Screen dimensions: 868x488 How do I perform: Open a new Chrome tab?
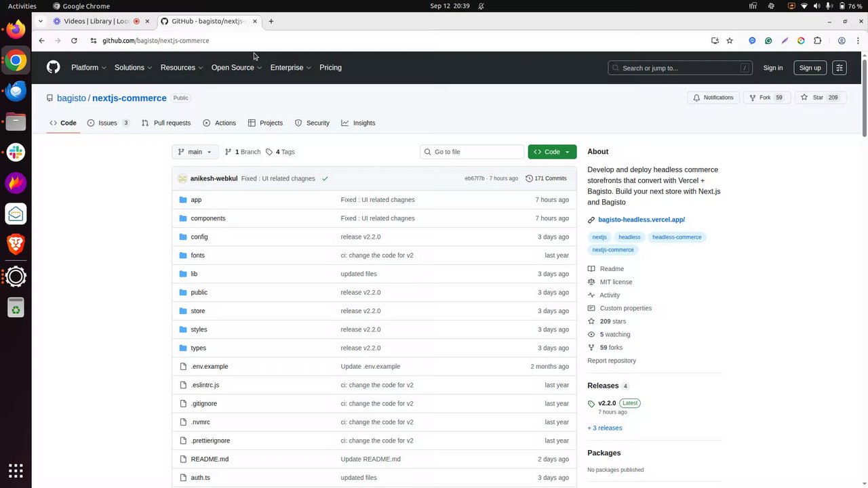point(271,21)
